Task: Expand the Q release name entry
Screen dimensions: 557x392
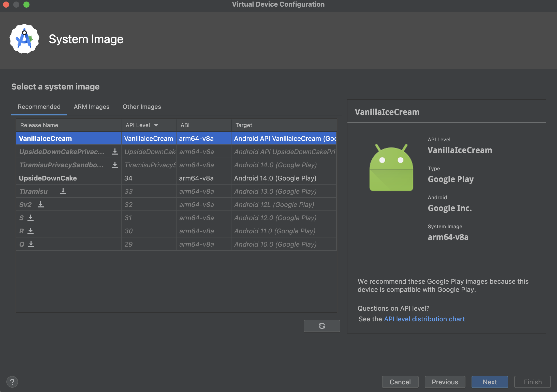Action: point(31,244)
